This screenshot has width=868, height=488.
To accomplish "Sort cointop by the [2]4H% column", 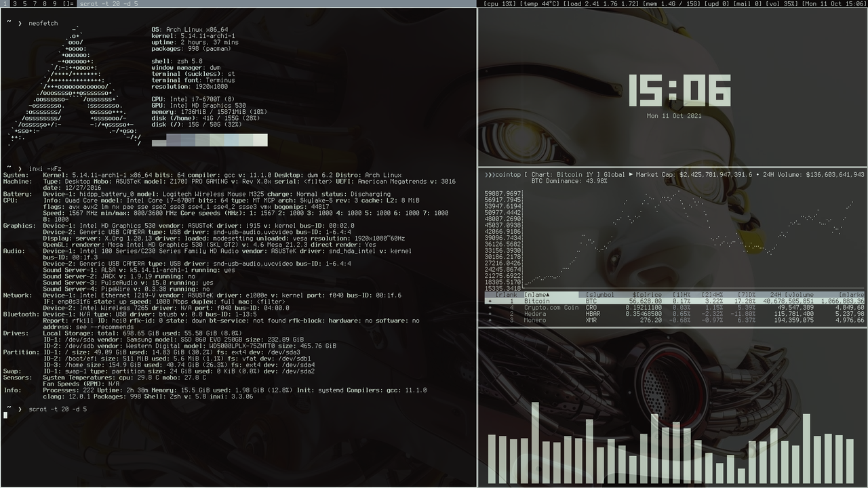I will coord(712,295).
